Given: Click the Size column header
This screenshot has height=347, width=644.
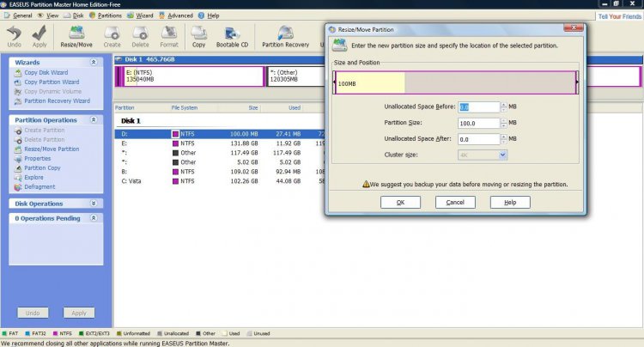Looking at the screenshot, I should 253,107.
